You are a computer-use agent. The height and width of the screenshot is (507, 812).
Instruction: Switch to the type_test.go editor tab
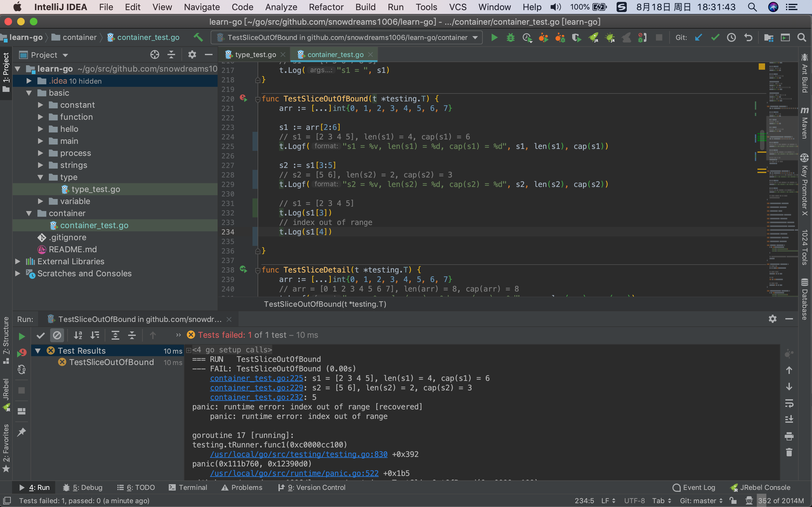(x=255, y=54)
